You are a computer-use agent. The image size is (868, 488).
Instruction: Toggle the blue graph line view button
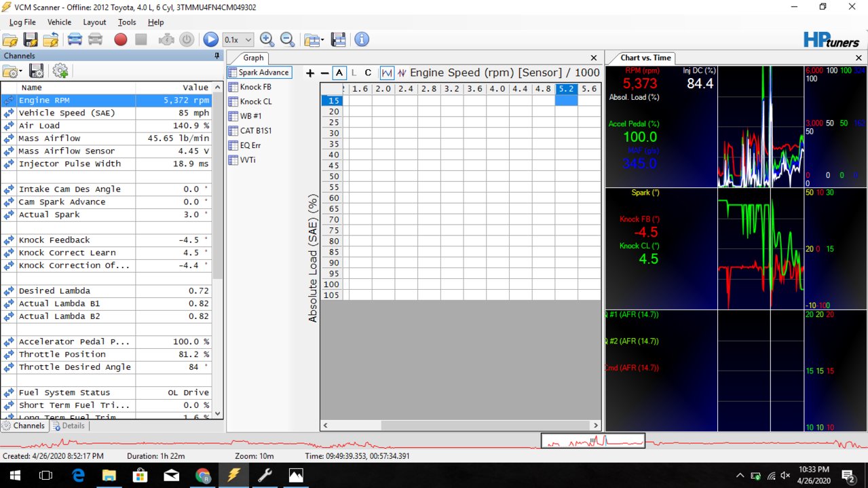tap(387, 73)
